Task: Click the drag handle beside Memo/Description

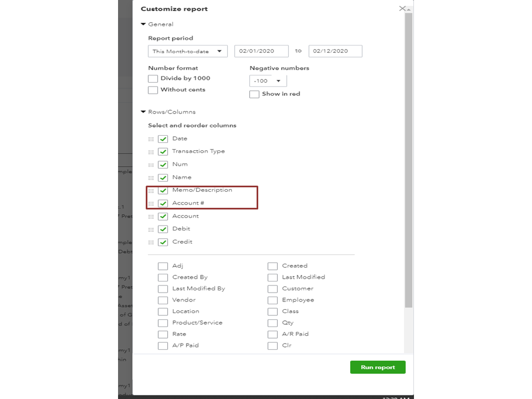Action: tap(151, 191)
